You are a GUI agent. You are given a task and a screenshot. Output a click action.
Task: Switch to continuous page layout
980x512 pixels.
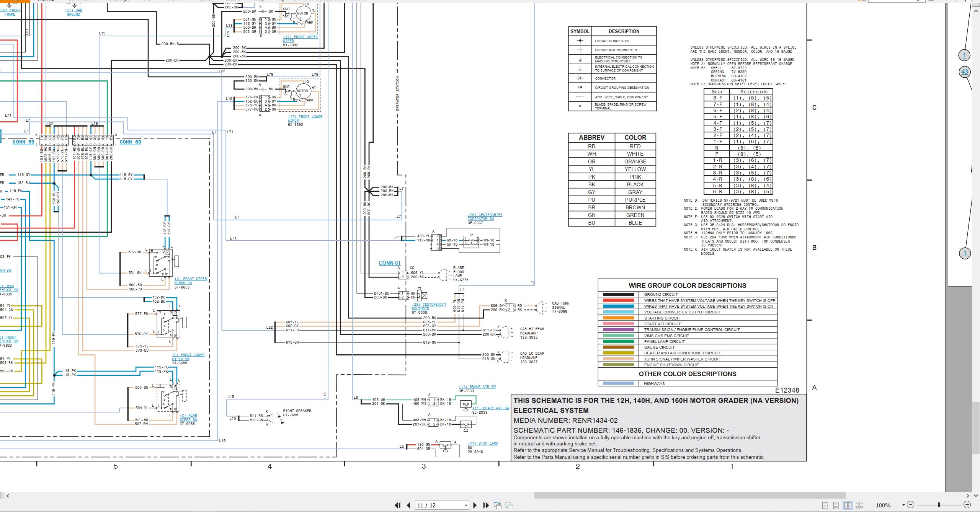836,505
